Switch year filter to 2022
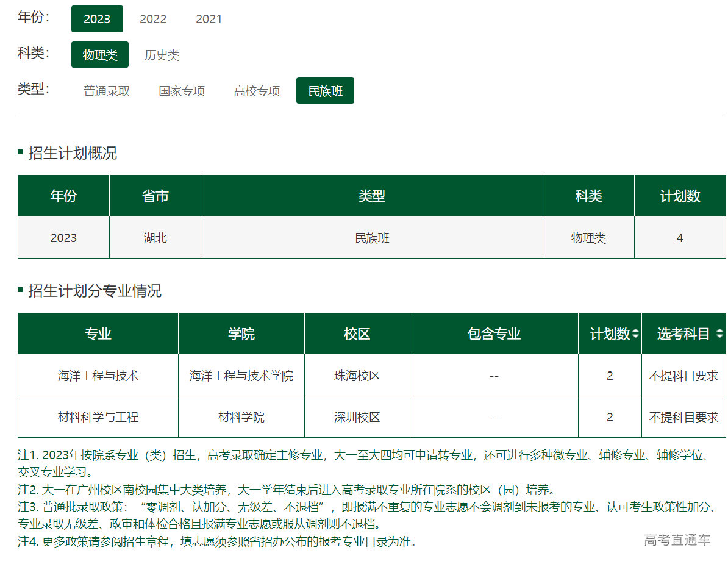Image resolution: width=728 pixels, height=564 pixels. pyautogui.click(x=153, y=19)
